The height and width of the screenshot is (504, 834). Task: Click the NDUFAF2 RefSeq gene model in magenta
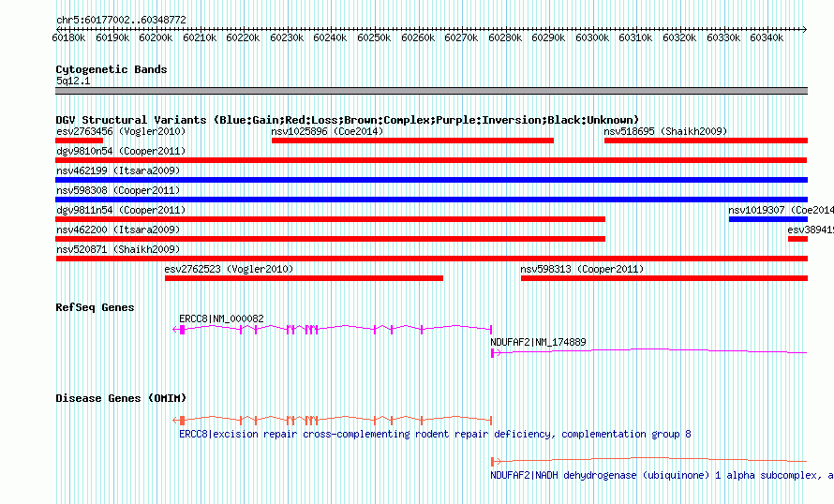648,352
